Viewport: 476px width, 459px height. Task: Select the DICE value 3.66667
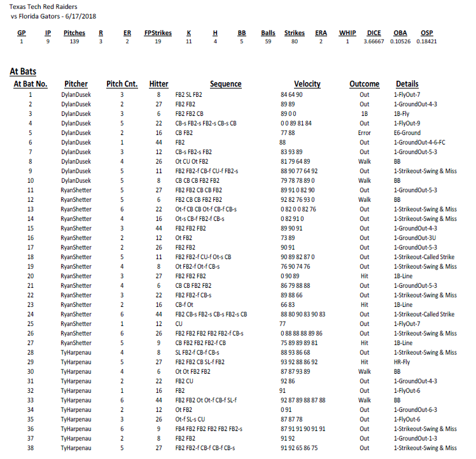point(374,41)
